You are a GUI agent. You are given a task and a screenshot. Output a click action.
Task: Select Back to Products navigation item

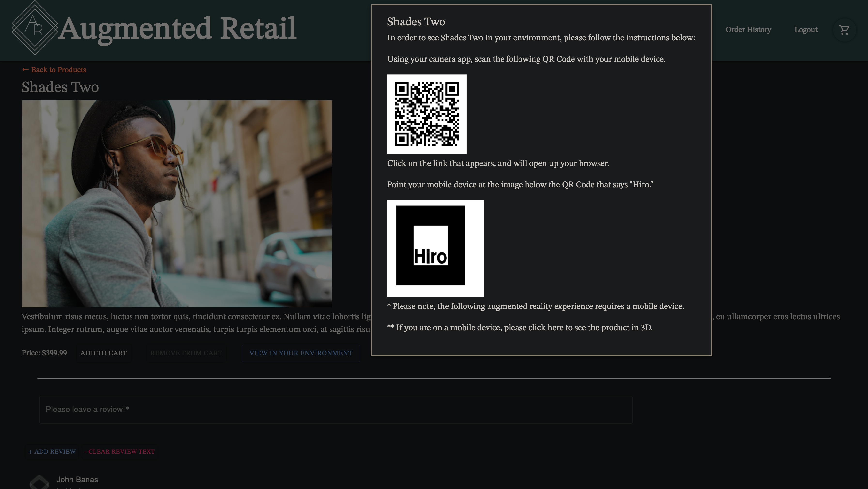click(x=54, y=70)
